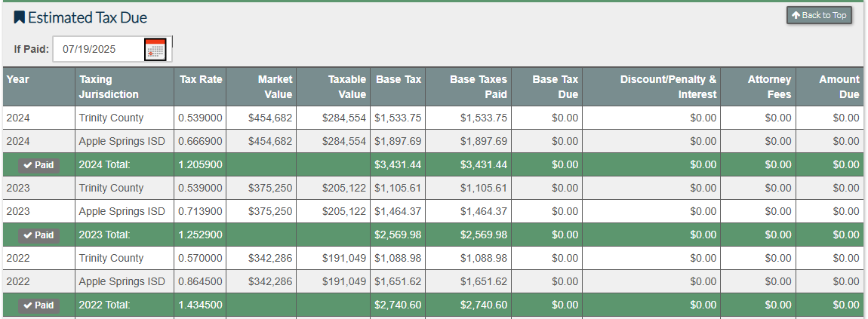Click the 2024 Paid badge
868x319 pixels.
pyautogui.click(x=38, y=165)
